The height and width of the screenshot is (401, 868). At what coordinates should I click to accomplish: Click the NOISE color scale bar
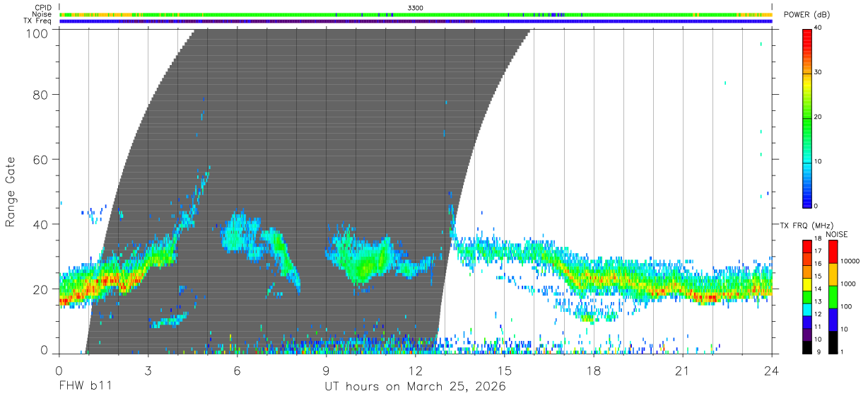point(832,297)
